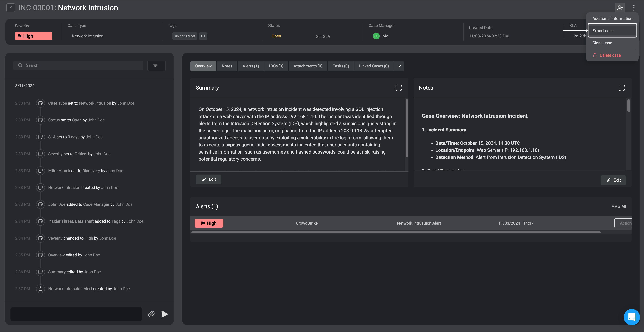Click the message input box at bottom
644x332 pixels.
pyautogui.click(x=76, y=314)
